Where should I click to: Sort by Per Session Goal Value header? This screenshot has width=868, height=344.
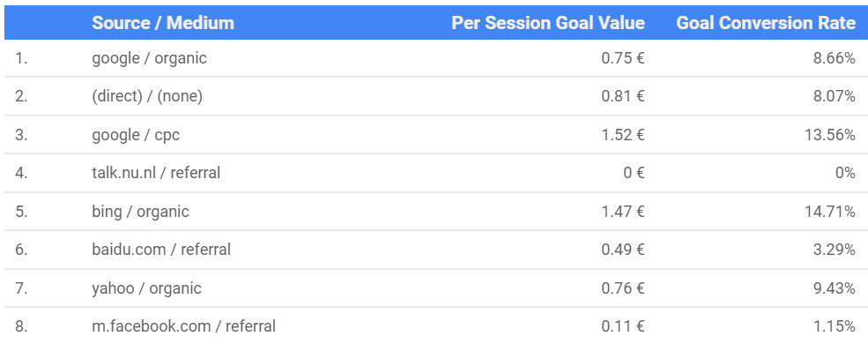548,23
